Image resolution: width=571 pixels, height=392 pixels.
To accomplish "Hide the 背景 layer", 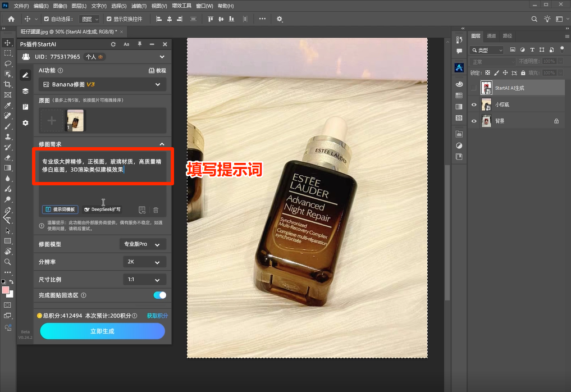I will point(474,121).
